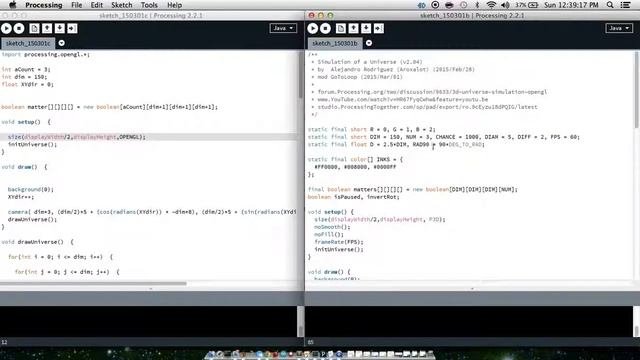Open the Sketch menu
Viewport: 640px width, 360px height.
(122, 5)
